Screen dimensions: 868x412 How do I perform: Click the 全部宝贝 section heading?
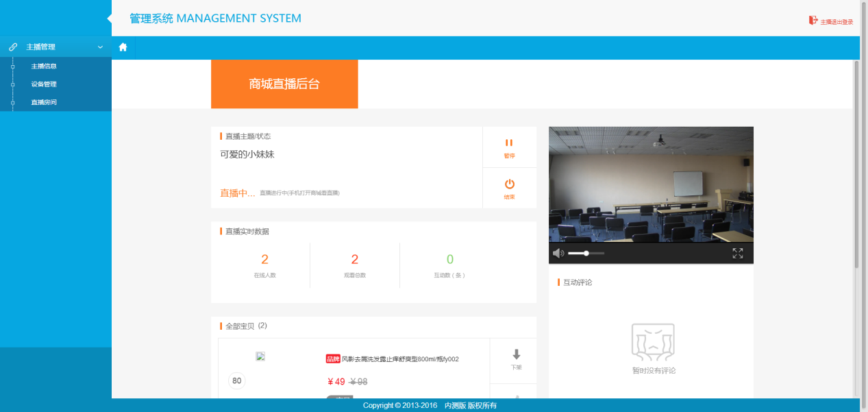(240, 326)
